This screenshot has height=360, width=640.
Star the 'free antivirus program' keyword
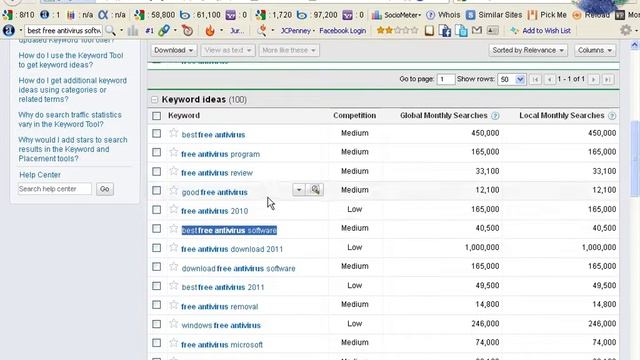(x=174, y=152)
